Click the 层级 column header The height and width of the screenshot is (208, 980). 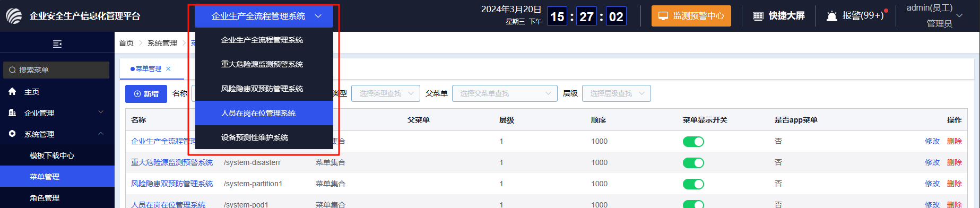pyautogui.click(x=507, y=120)
